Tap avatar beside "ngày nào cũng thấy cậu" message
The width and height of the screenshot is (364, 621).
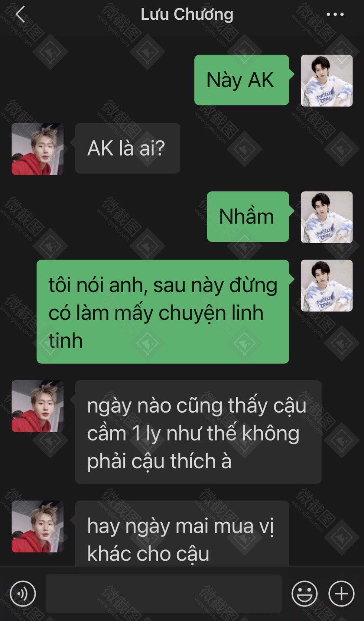tap(38, 406)
